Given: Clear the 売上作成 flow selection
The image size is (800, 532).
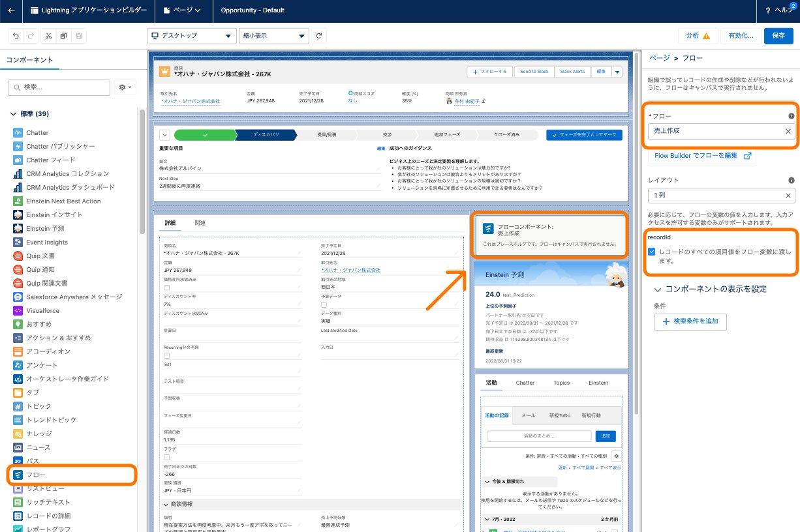Looking at the screenshot, I should [788, 131].
